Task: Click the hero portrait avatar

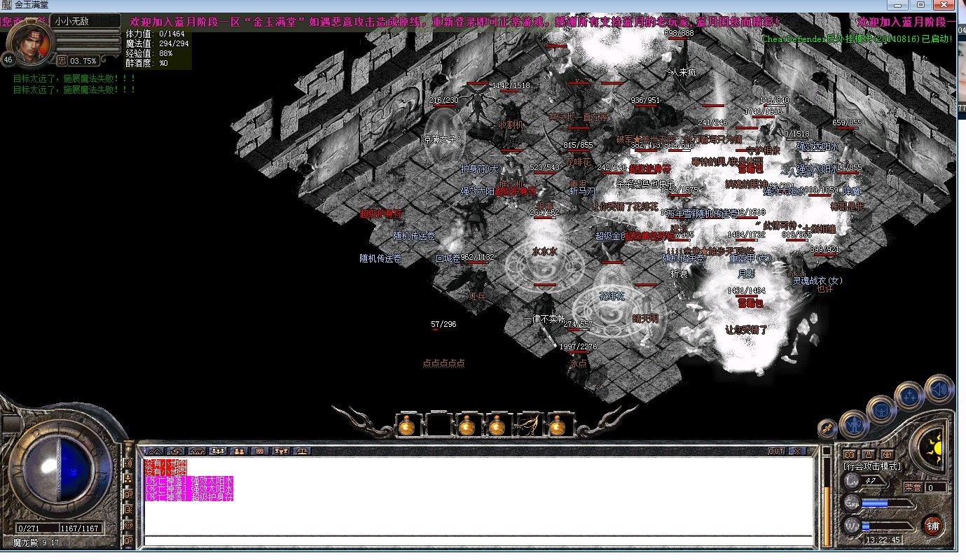Action: coord(29,41)
